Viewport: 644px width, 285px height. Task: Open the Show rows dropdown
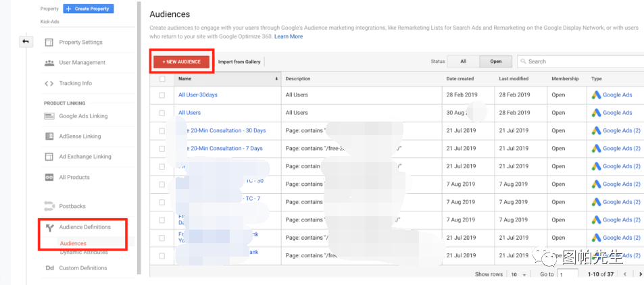[518, 274]
